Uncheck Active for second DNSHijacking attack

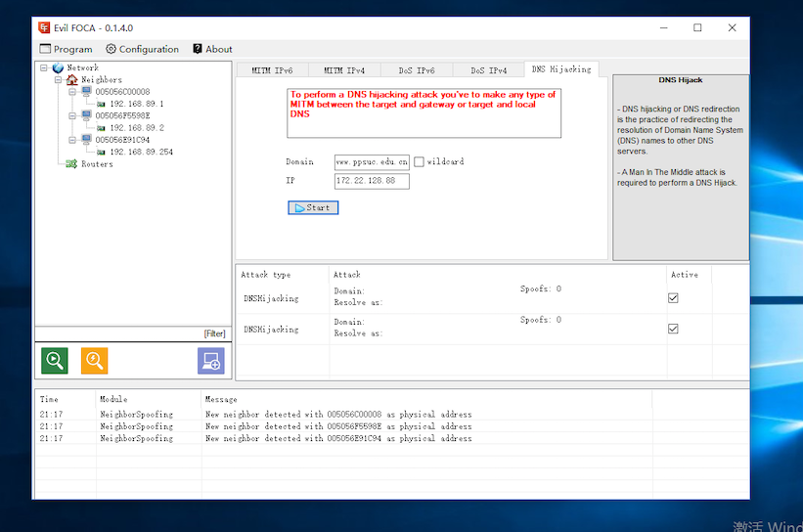(673, 329)
